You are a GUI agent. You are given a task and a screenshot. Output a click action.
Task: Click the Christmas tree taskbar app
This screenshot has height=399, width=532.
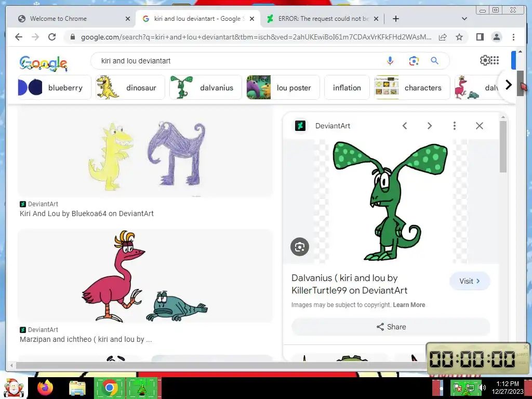(142, 388)
